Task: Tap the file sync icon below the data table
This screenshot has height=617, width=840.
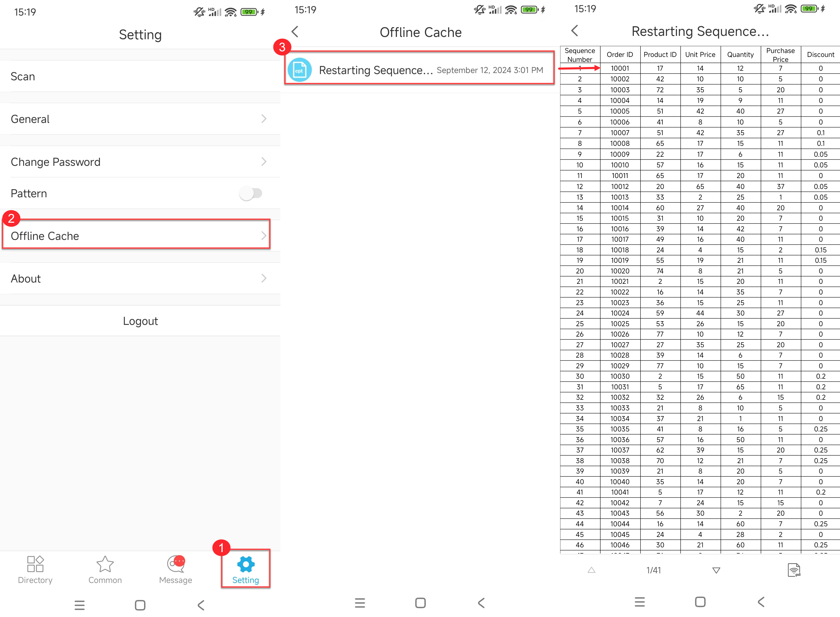Action: [794, 570]
